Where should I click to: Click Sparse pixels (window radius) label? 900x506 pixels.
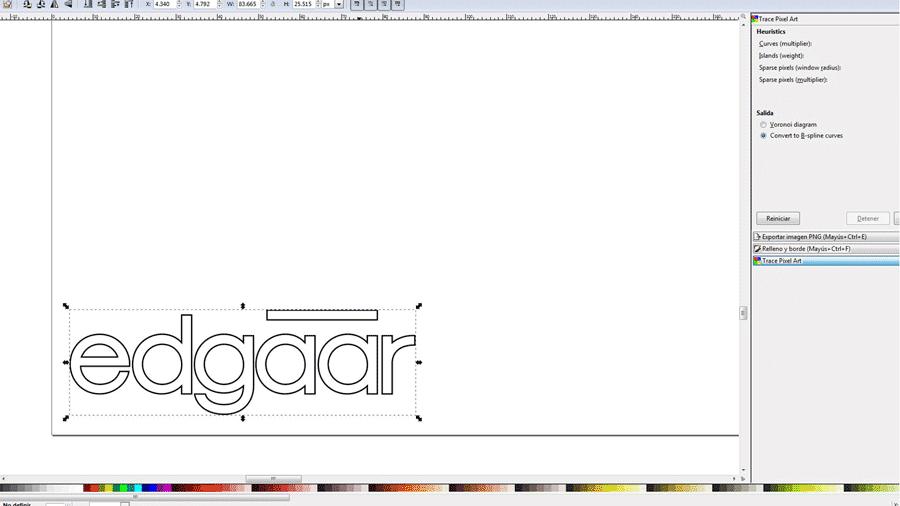click(800, 68)
